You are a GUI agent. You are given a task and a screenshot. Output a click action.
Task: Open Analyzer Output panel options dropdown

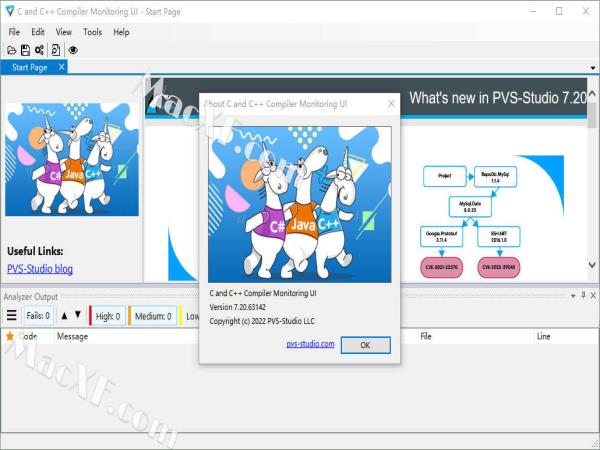pyautogui.click(x=573, y=296)
